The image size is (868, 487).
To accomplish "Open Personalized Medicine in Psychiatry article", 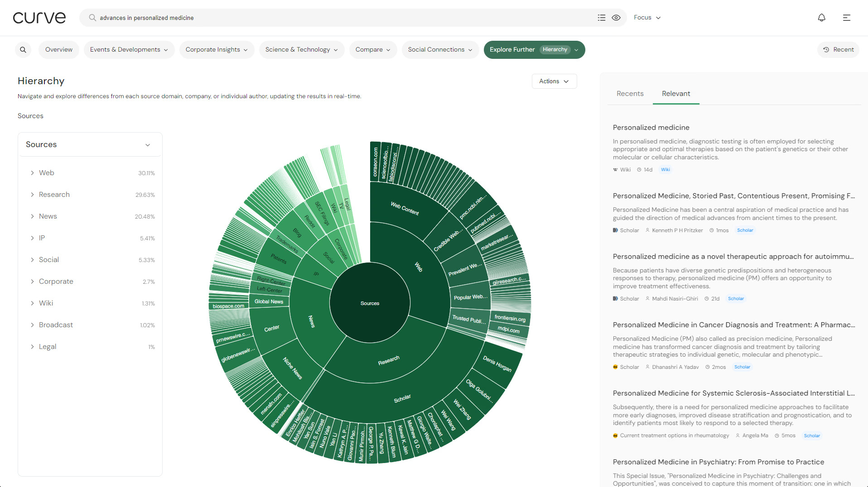I will (x=719, y=462).
